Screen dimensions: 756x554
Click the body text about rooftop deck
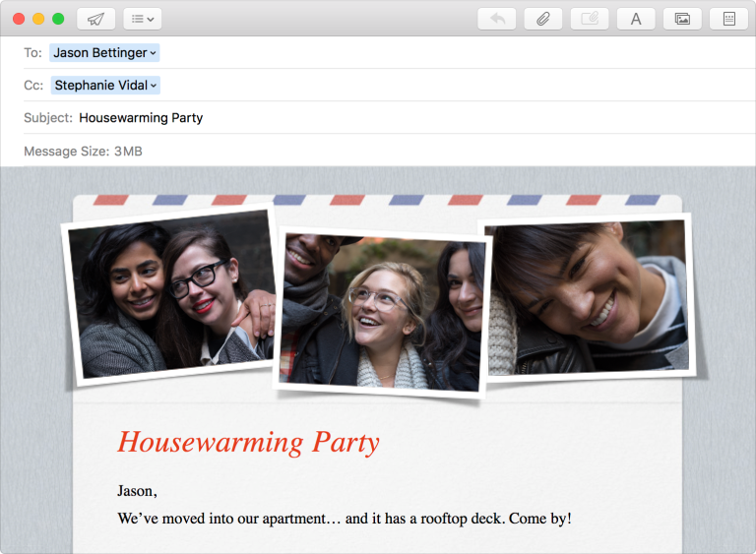[x=345, y=519]
